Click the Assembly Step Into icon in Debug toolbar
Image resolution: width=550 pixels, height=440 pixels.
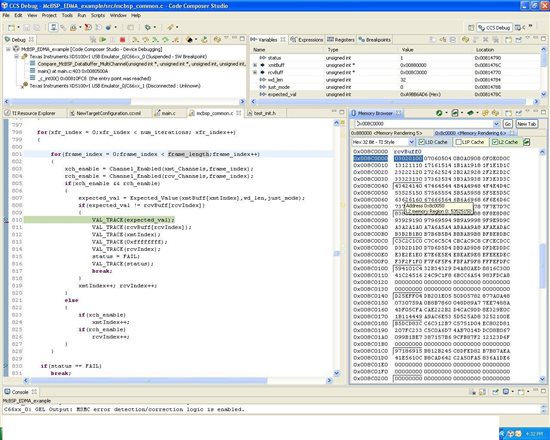(155, 40)
